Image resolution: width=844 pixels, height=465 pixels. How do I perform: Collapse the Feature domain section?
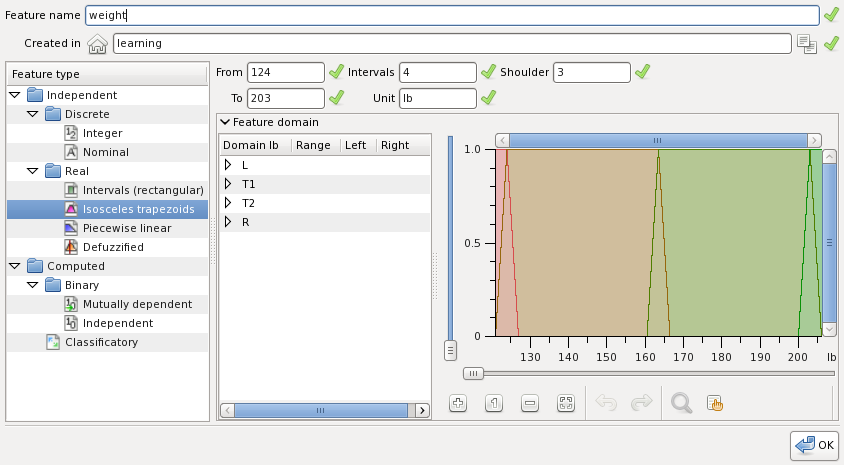tap(226, 122)
